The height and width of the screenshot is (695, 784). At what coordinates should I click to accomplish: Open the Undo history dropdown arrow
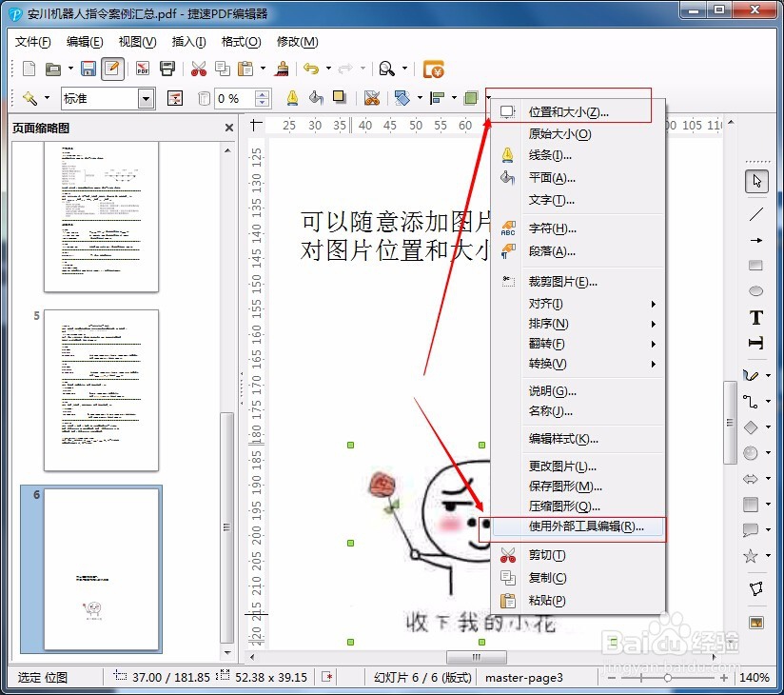click(328, 68)
